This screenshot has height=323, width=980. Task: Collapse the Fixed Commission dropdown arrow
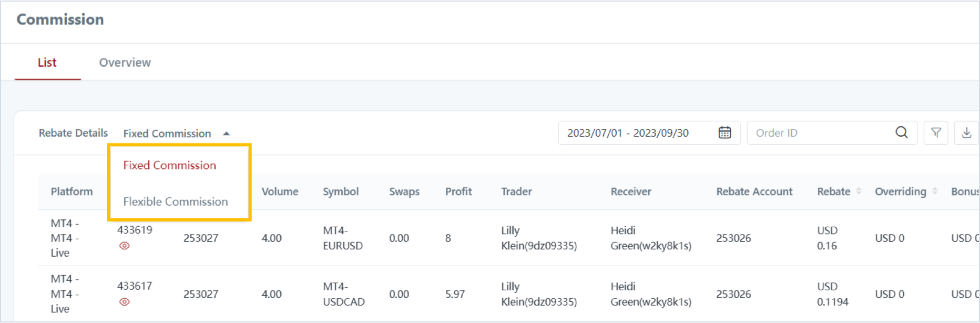click(x=227, y=134)
